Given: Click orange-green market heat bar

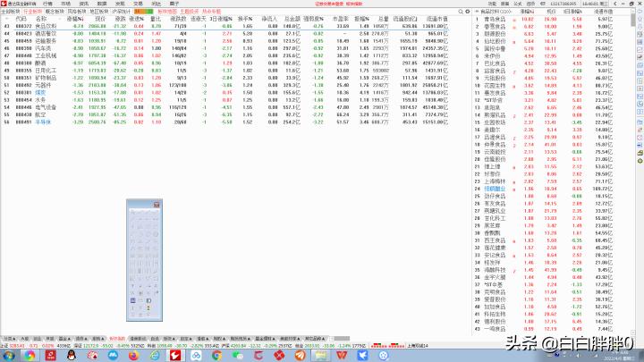Looking at the screenshot, I should tap(143, 12).
